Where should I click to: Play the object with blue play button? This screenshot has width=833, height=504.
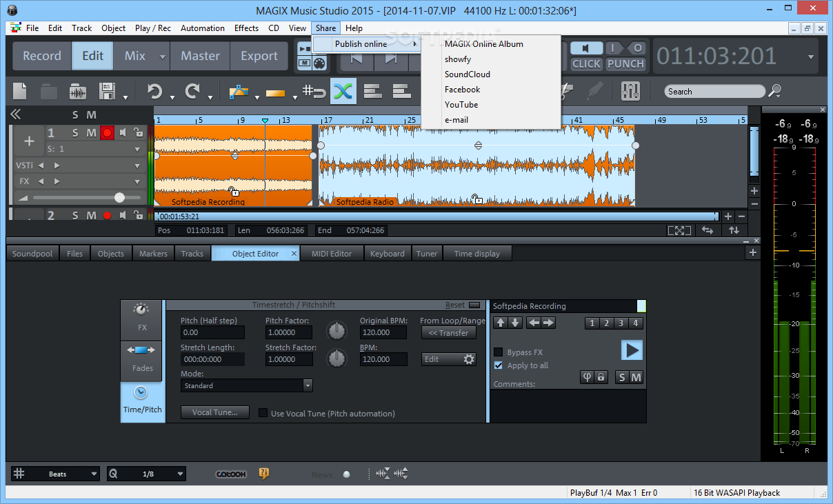631,350
